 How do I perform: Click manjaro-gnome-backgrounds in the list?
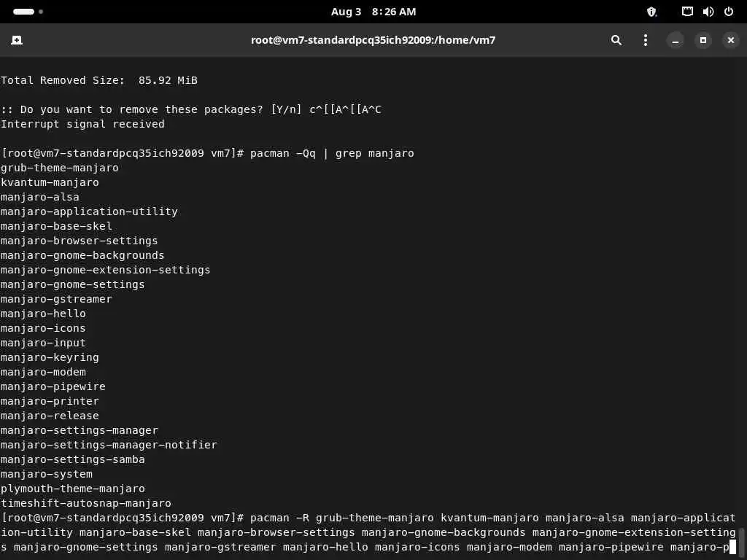coord(82,255)
